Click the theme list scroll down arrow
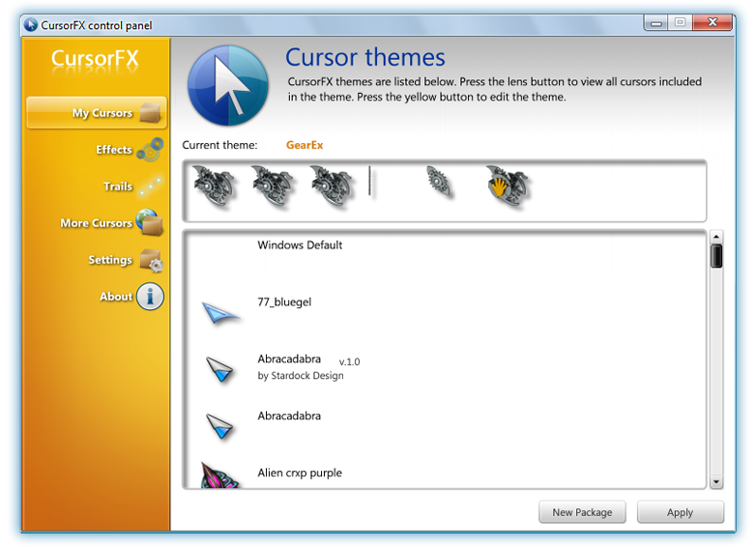This screenshot has height=547, width=756. [x=716, y=481]
